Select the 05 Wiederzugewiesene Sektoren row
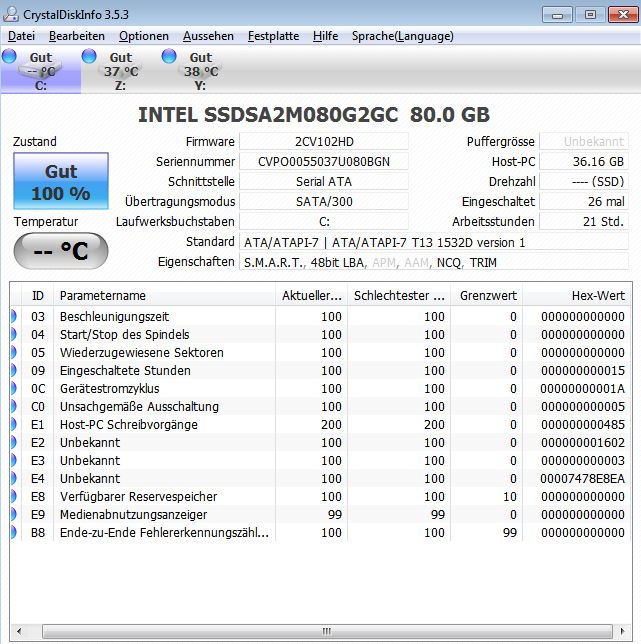 (320, 353)
